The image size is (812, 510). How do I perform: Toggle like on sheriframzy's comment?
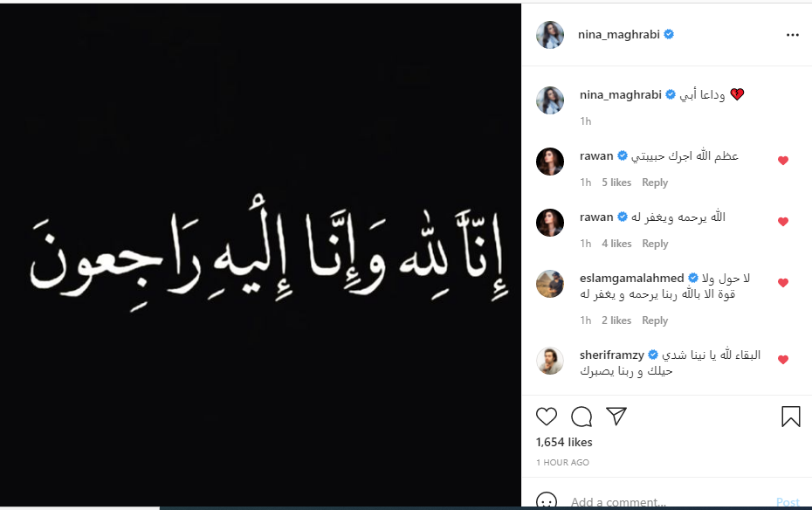click(x=783, y=359)
